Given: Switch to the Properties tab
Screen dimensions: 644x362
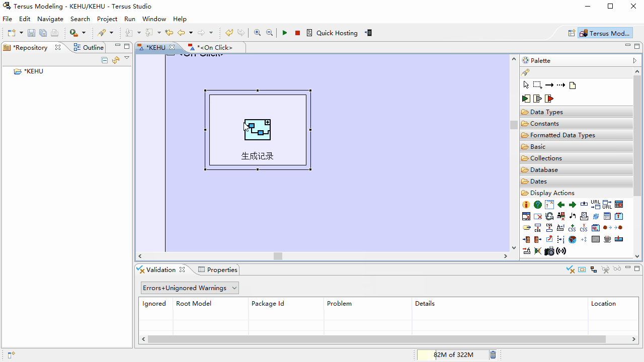Looking at the screenshot, I should click(217, 269).
